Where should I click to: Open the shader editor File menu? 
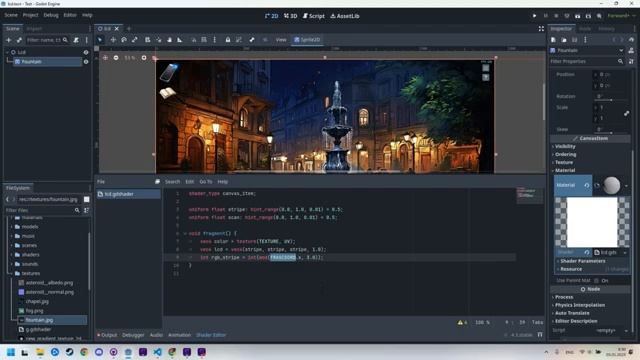click(101, 182)
